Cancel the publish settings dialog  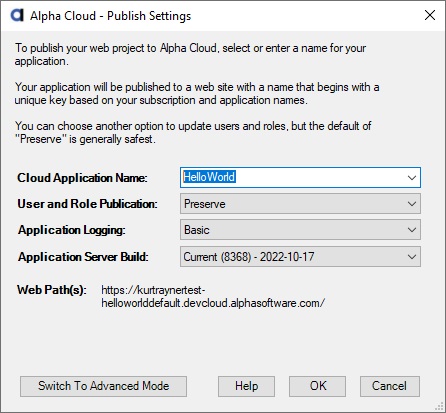click(390, 386)
